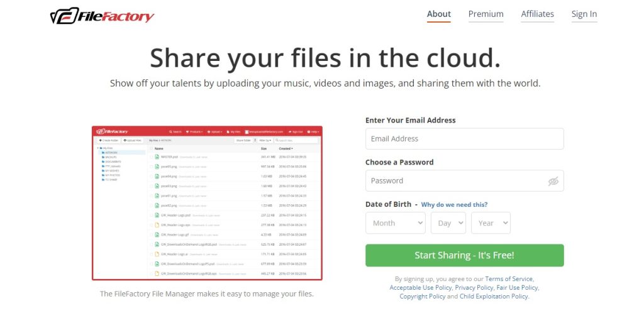Open the Year dropdown
This screenshot has width=644, height=323.
(x=491, y=223)
